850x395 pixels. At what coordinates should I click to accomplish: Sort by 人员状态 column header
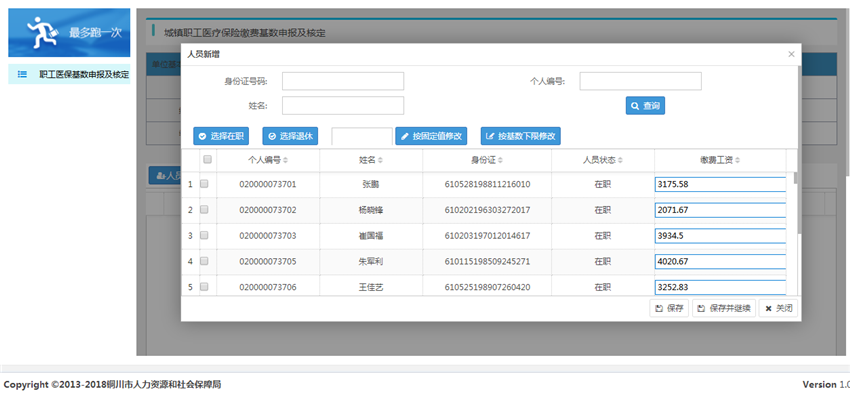pos(603,160)
